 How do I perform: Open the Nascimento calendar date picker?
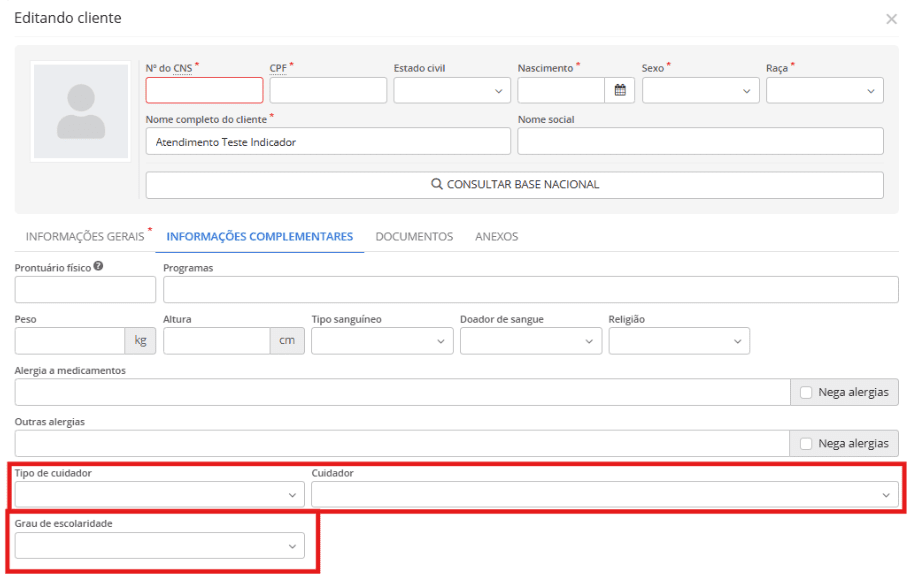pos(620,90)
